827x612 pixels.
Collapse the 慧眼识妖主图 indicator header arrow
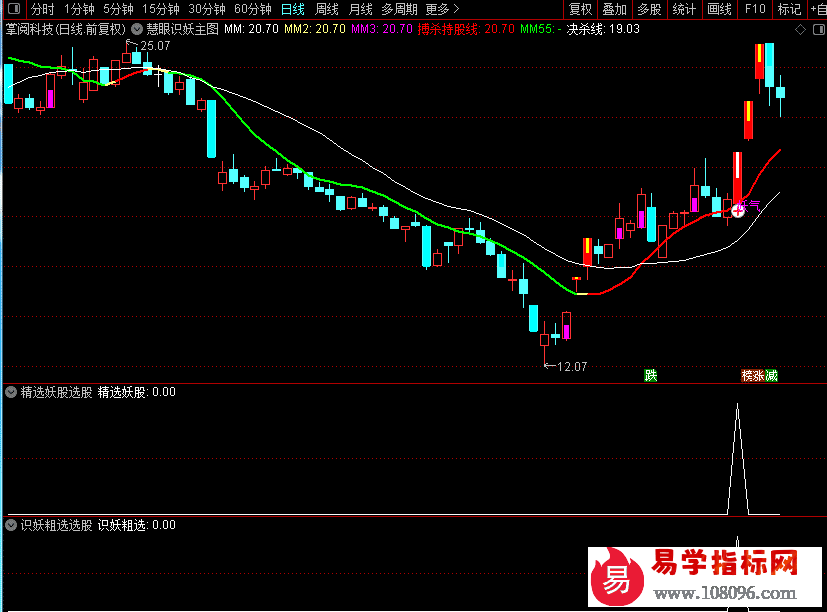(x=136, y=30)
